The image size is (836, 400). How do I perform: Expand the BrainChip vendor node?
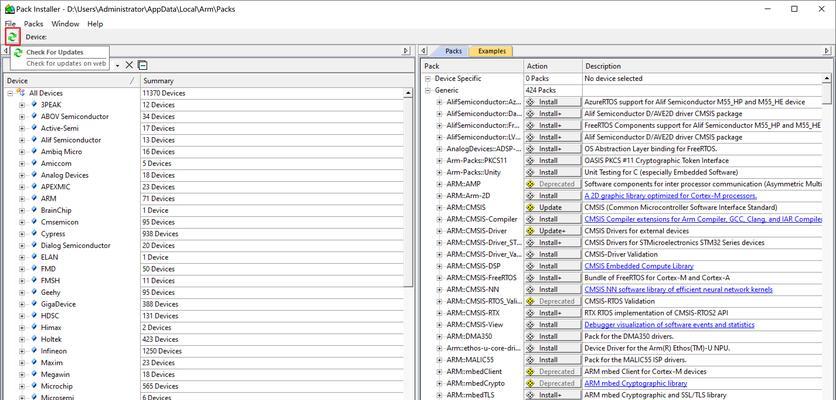(22, 211)
